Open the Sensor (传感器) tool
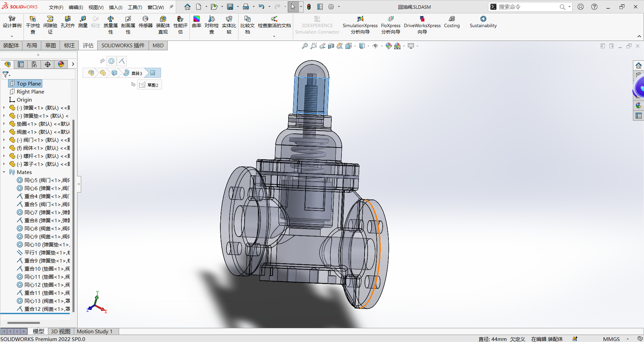The image size is (644, 342). (146, 22)
